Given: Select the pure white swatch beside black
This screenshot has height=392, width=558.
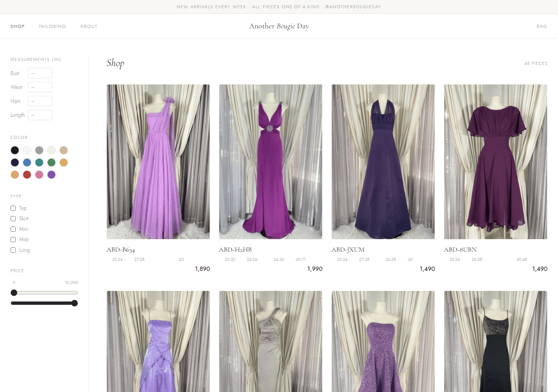Looking at the screenshot, I should tap(27, 150).
